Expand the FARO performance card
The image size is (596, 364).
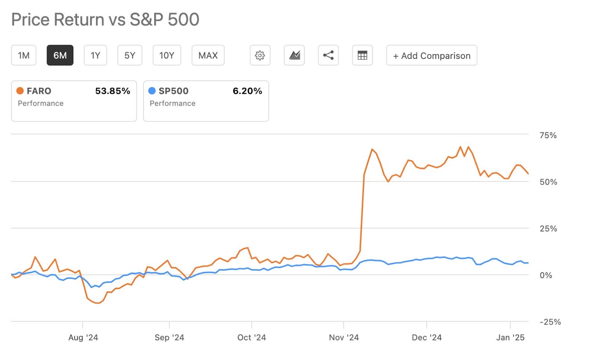[x=74, y=101]
